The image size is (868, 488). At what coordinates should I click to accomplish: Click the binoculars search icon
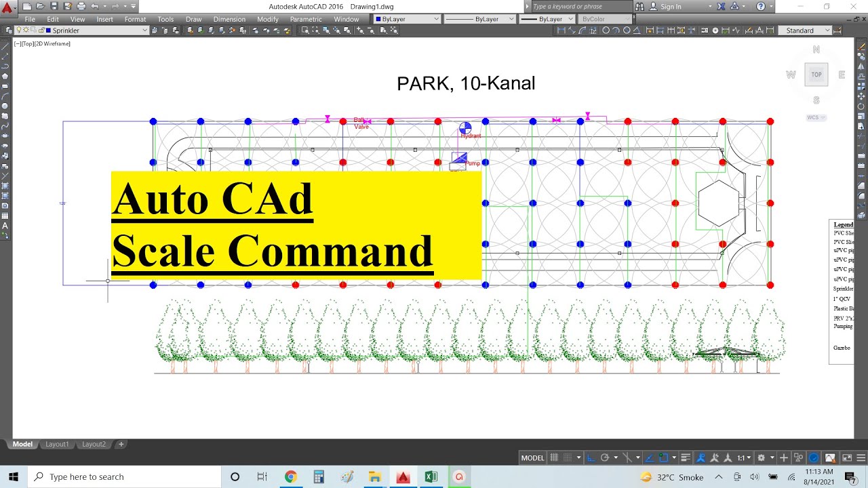(639, 6)
